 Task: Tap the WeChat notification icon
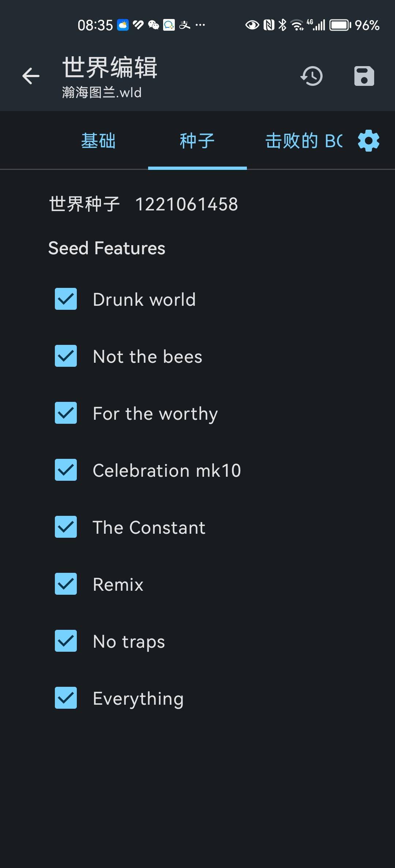pos(154,25)
